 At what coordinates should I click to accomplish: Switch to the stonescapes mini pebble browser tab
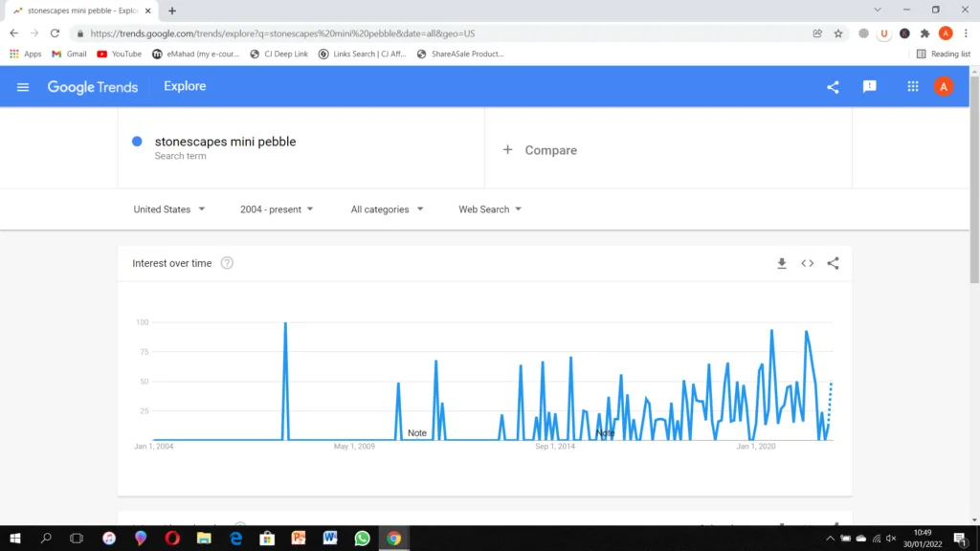coord(82,11)
